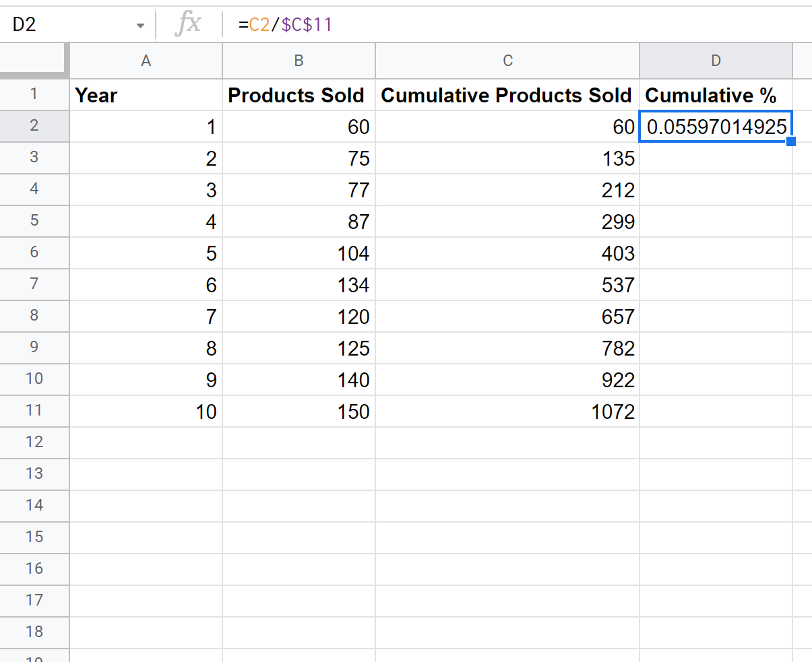Click 'Cumulative Products Sold' header cell
Image resolution: width=812 pixels, height=662 pixels.
(x=507, y=95)
